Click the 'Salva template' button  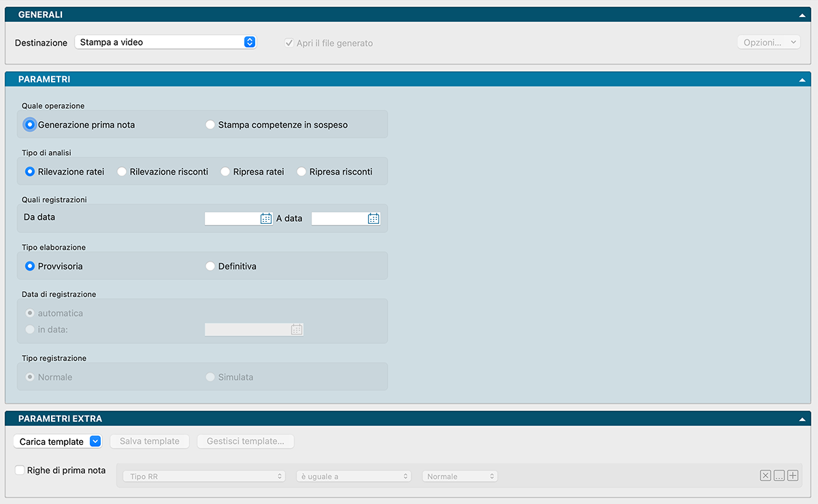point(150,441)
